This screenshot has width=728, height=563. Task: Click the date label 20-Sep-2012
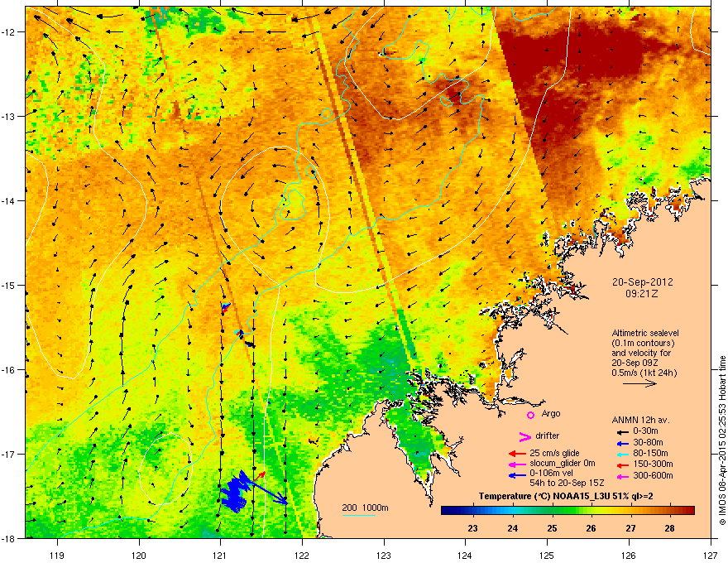642,282
